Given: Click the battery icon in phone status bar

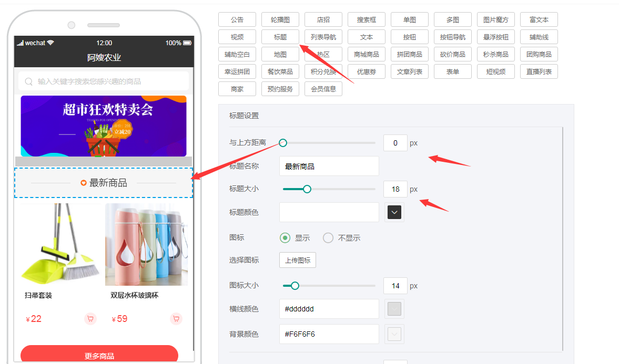Looking at the screenshot, I should click(187, 43).
